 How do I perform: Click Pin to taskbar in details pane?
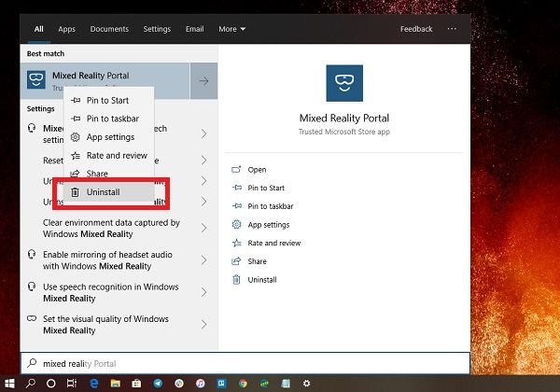pyautogui.click(x=271, y=206)
